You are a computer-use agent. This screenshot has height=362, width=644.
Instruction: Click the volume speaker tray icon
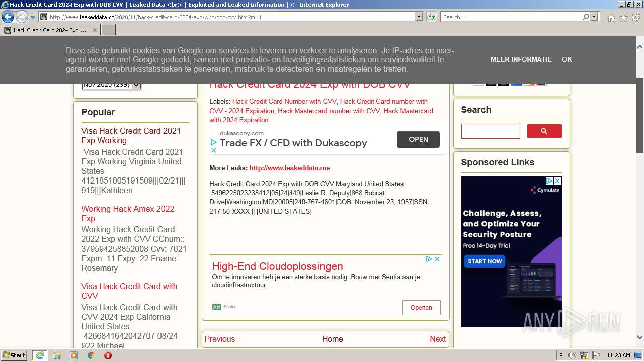coord(572,355)
